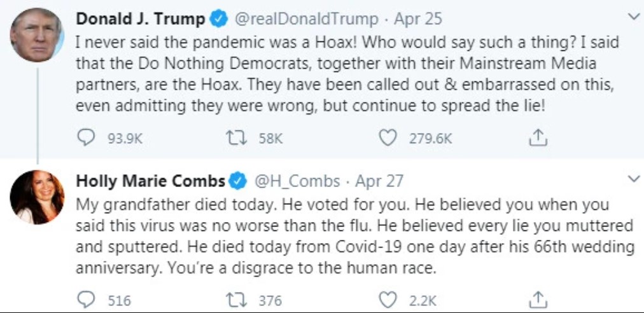
Task: Click Holly Marie Combs' profile picture
Action: [x=36, y=197]
